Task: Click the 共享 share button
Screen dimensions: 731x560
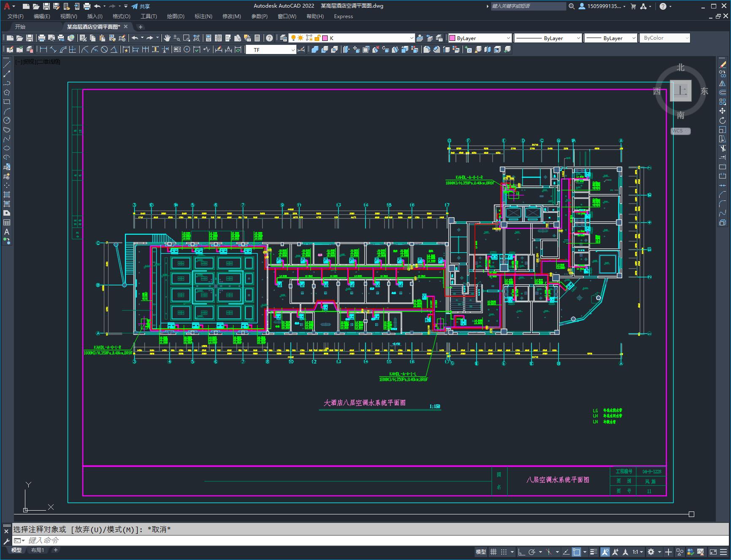Action: tap(141, 6)
